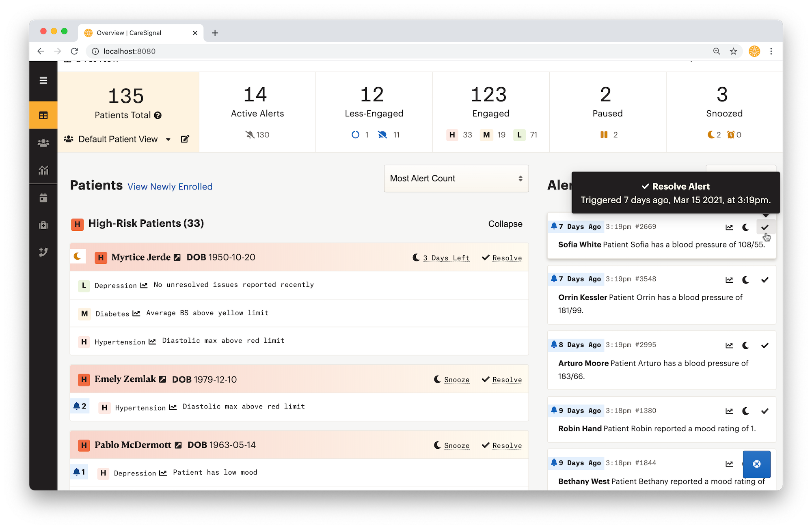This screenshot has height=529, width=812.
Task: Snooze Robin Hand alert moon icon
Action: [745, 411]
